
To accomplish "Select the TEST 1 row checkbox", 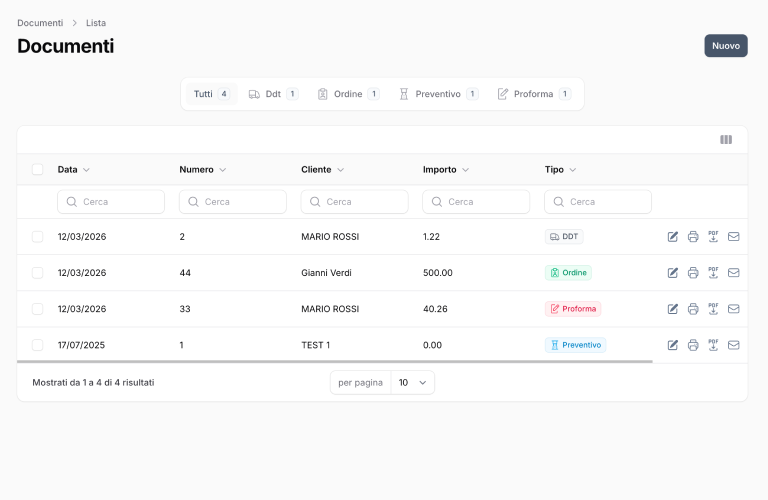I will click(x=38, y=345).
